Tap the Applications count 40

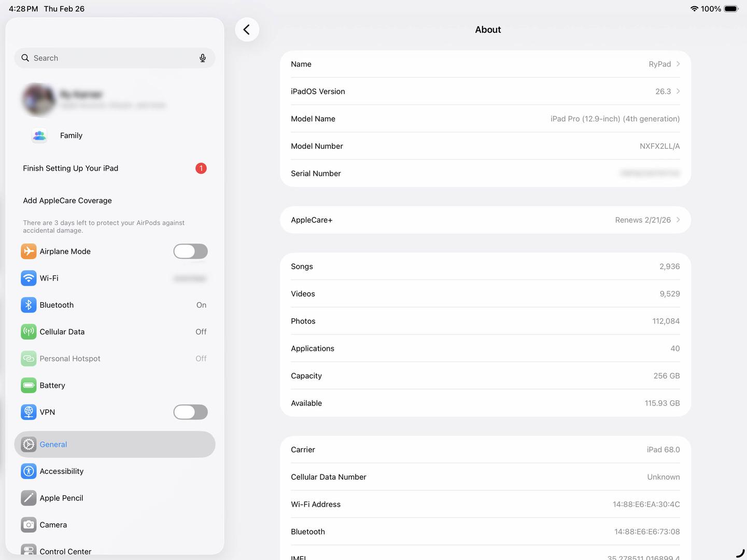[675, 348]
